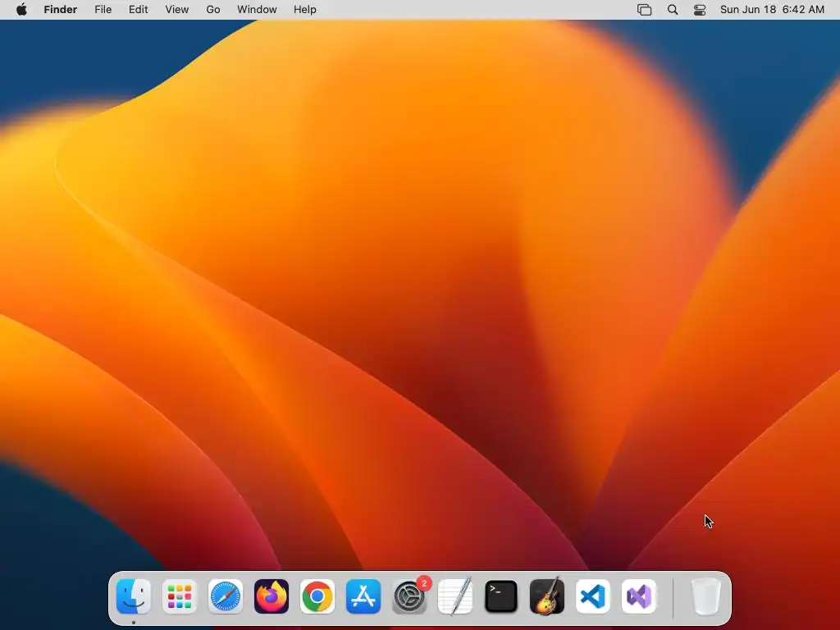Open the Apple menu

click(21, 10)
